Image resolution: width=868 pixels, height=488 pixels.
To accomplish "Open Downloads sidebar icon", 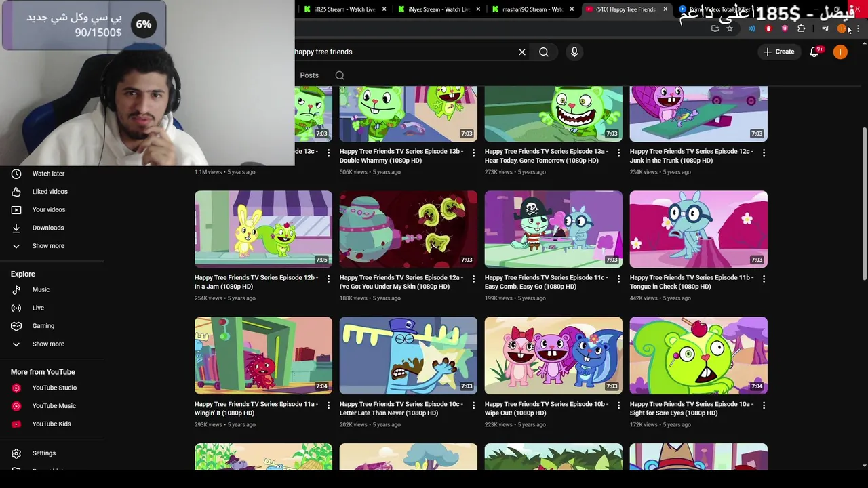I will tap(16, 228).
